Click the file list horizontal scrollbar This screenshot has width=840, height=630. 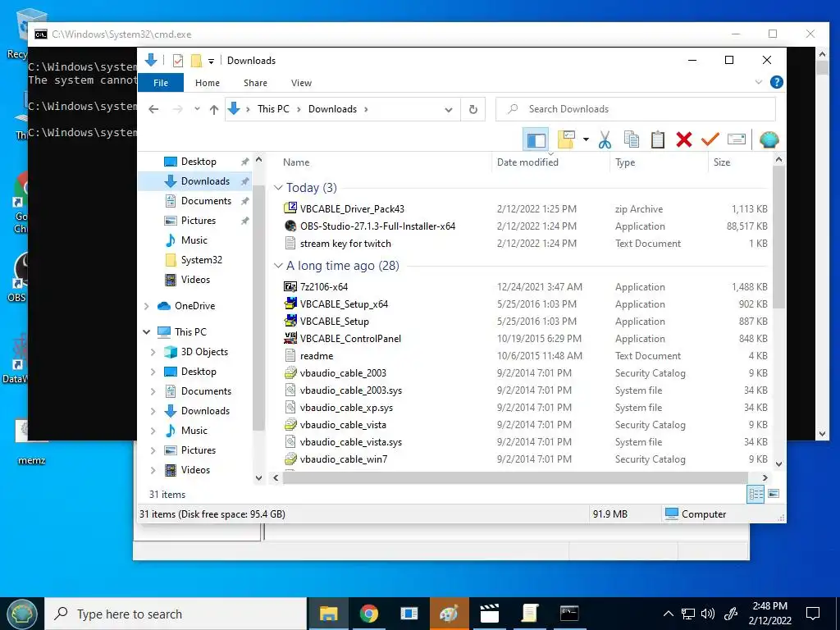point(515,477)
